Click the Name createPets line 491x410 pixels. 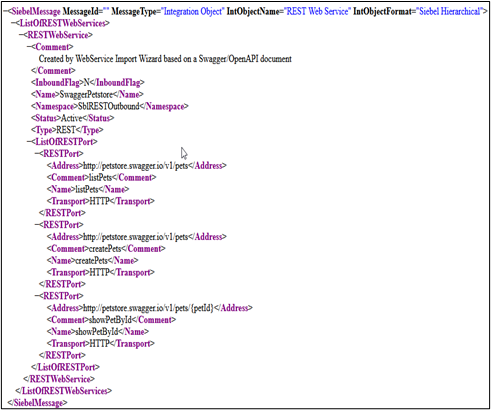tap(92, 260)
